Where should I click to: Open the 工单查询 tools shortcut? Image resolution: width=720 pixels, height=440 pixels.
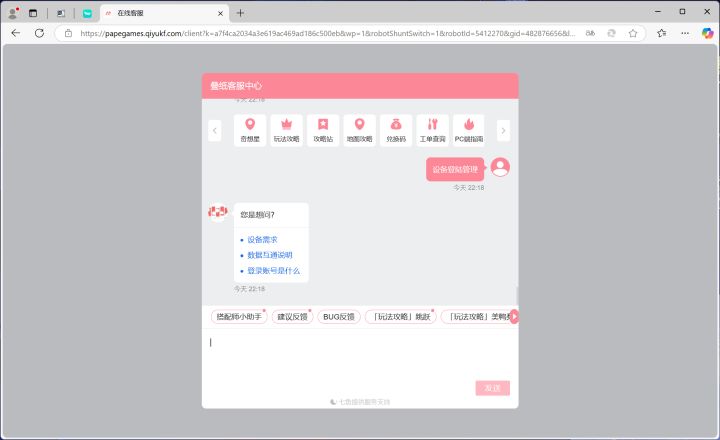coord(433,130)
